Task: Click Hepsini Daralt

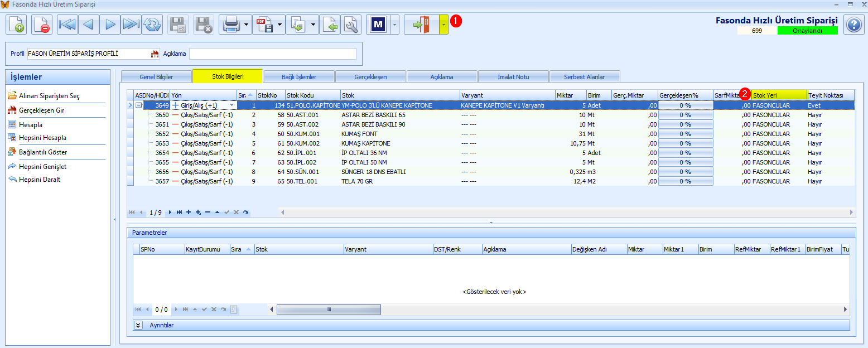Action: pyautogui.click(x=40, y=180)
